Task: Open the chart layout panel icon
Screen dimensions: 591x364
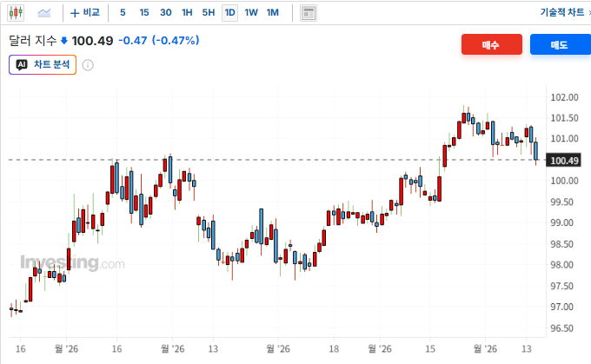Action: pyautogui.click(x=309, y=13)
